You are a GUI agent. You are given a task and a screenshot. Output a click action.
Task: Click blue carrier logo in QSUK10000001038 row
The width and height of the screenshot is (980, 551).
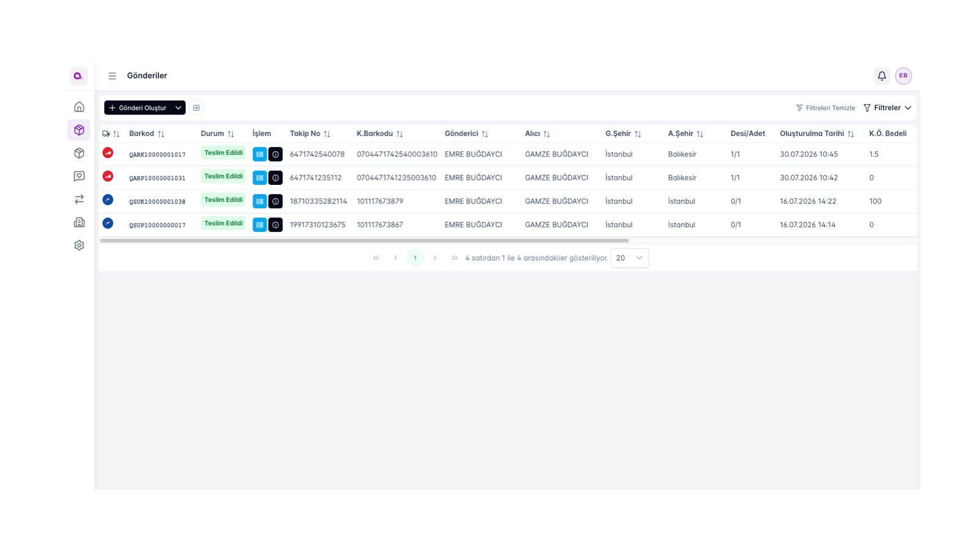tap(108, 200)
